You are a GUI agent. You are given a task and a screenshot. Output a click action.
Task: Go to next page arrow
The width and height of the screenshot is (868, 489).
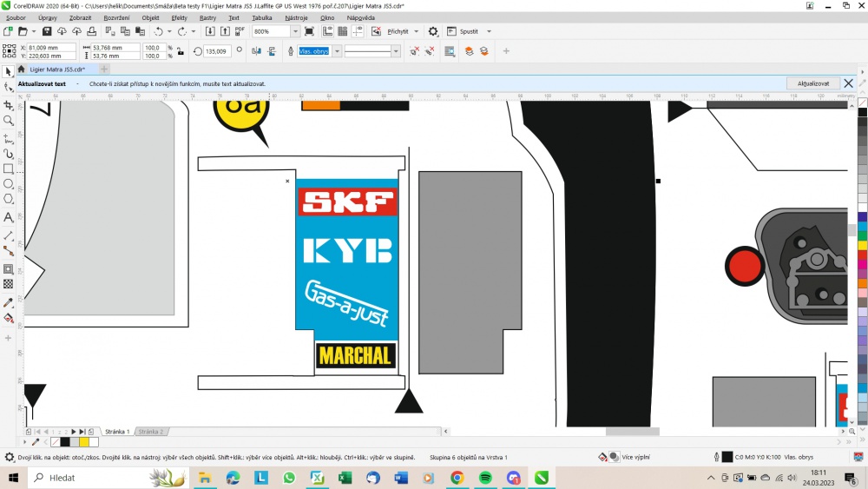(x=73, y=432)
